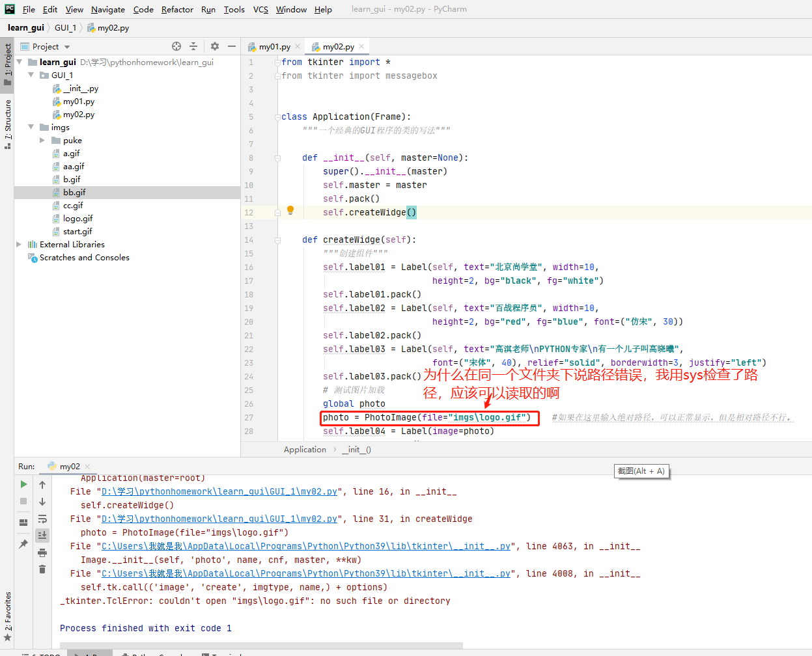Select b.gif in project tree
This screenshot has height=656, width=812.
(72, 179)
